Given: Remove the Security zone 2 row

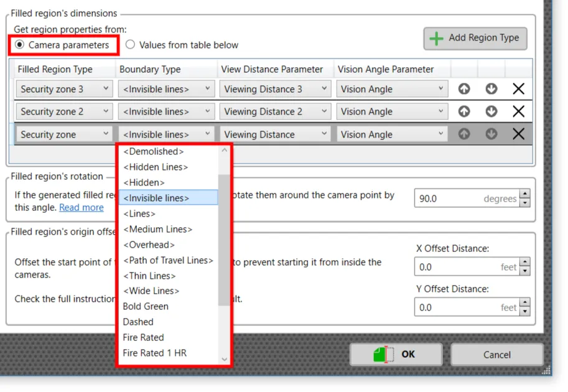Looking at the screenshot, I should [x=518, y=111].
